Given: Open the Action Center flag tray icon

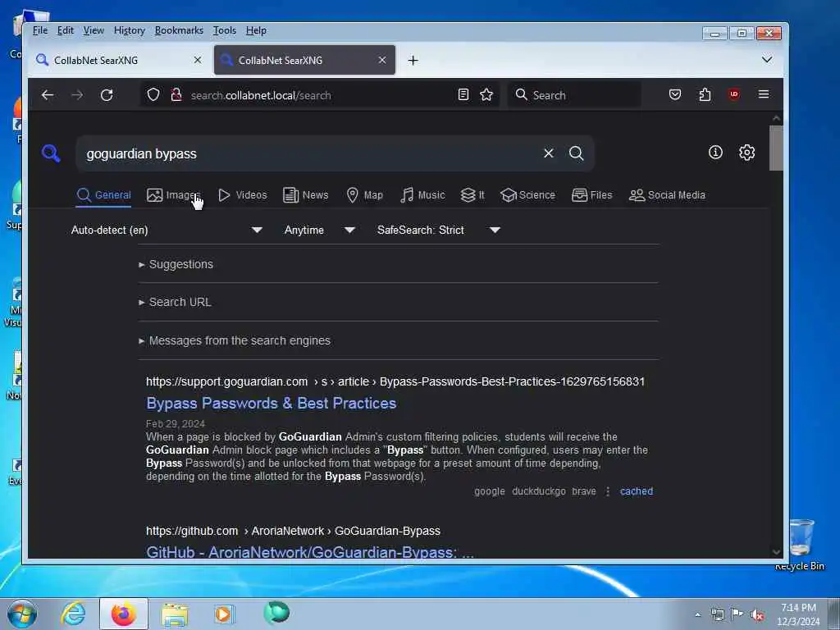Looking at the screenshot, I should pyautogui.click(x=737, y=614).
